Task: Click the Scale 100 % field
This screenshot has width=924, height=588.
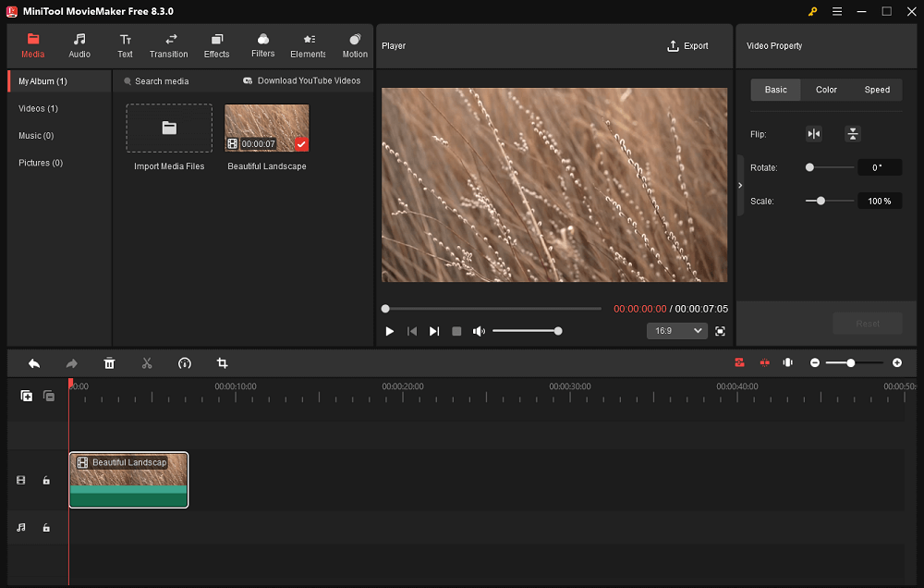Action: 880,202
